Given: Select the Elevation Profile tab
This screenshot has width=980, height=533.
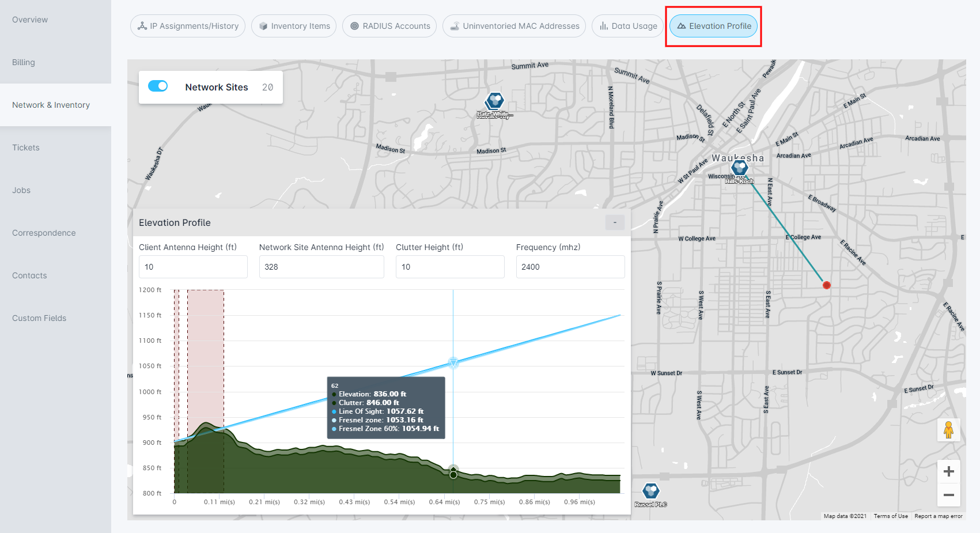Looking at the screenshot, I should (x=713, y=26).
